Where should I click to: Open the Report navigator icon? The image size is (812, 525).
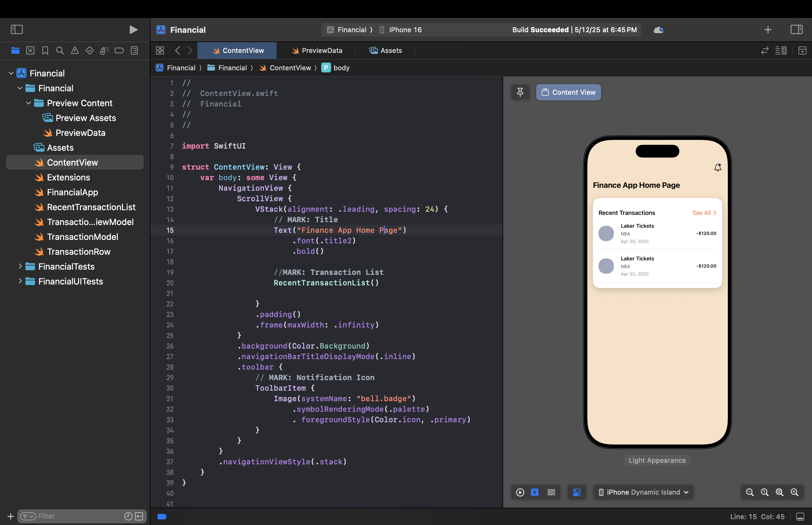click(x=134, y=50)
